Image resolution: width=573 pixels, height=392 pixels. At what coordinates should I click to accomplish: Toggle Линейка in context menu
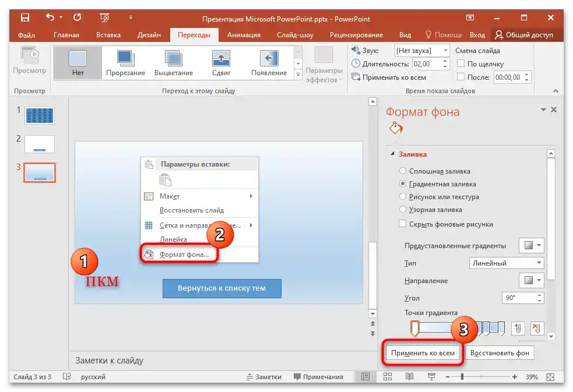(200, 239)
